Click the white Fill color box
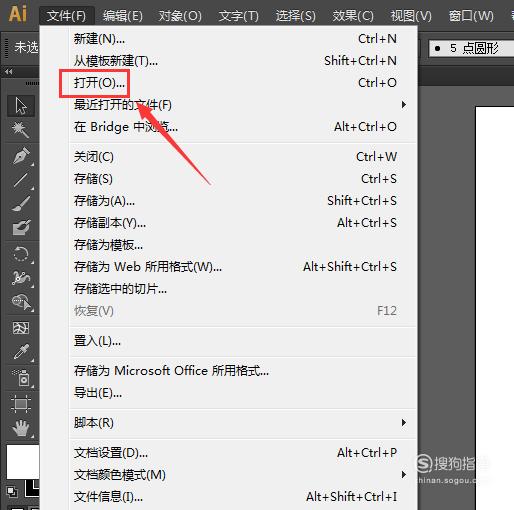Viewport: 514px width, 510px height. pyautogui.click(x=22, y=462)
